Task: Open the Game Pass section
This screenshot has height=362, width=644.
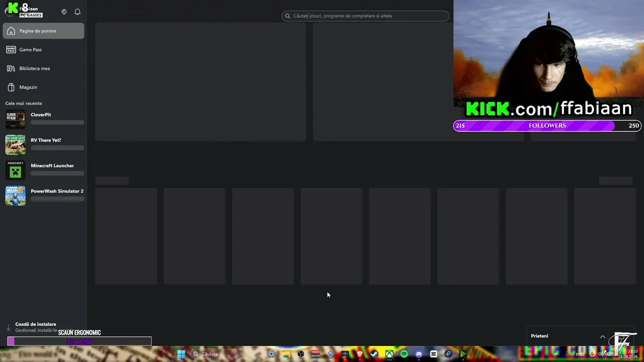Action: [43, 50]
